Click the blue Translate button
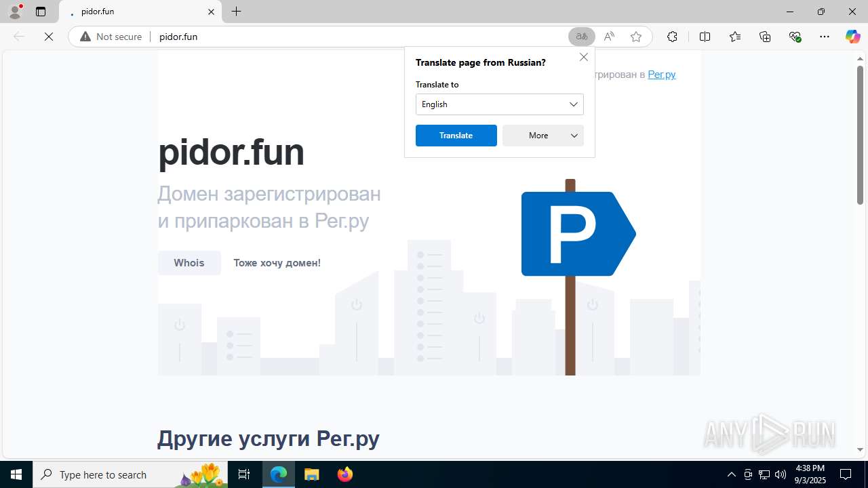Image resolution: width=868 pixels, height=488 pixels. click(456, 136)
